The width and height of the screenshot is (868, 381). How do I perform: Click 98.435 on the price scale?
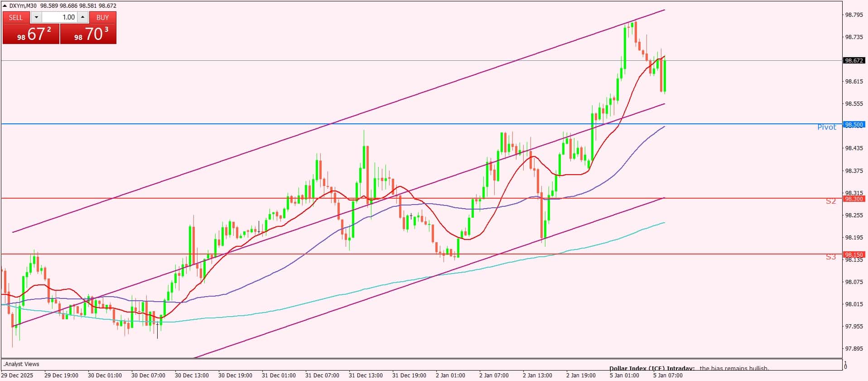854,148
